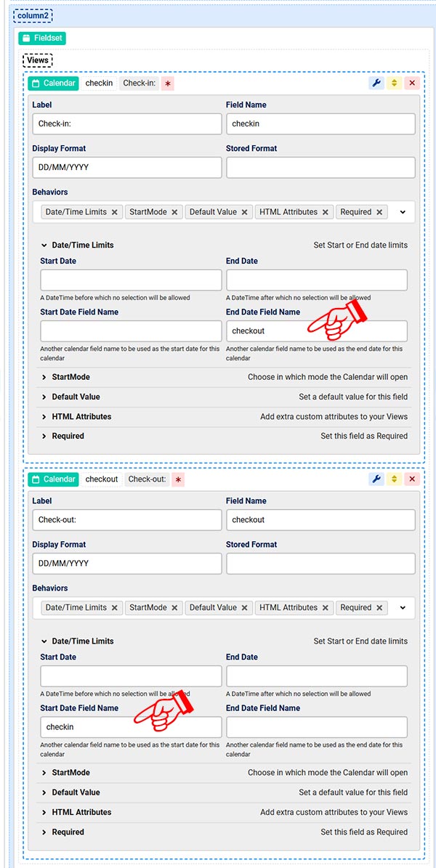Open Behaviors dropdown arrow in checkin calendar
The width and height of the screenshot is (436, 868).
coord(403,212)
